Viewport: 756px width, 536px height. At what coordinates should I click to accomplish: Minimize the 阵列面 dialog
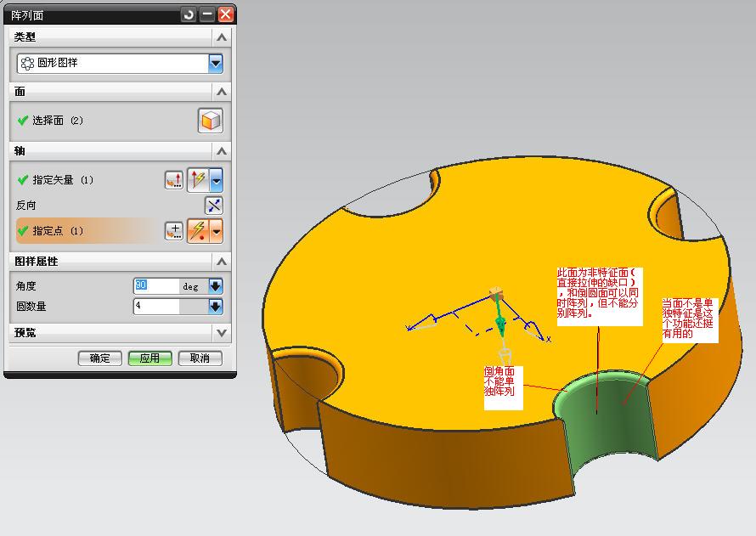pos(207,14)
